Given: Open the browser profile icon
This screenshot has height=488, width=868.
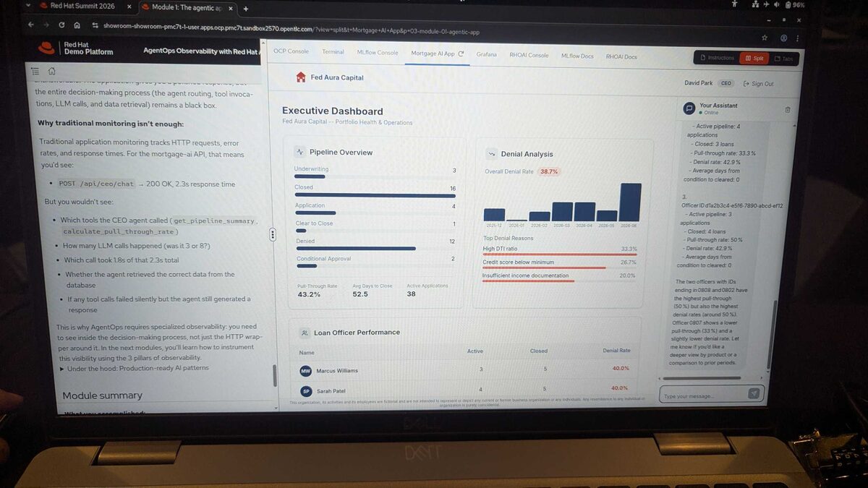Looking at the screenshot, I should (x=783, y=38).
